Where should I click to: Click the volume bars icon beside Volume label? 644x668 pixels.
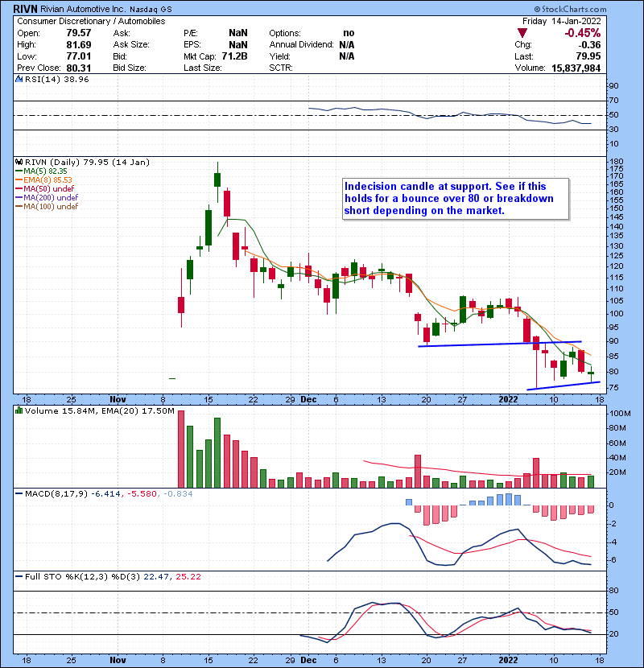click(x=19, y=410)
